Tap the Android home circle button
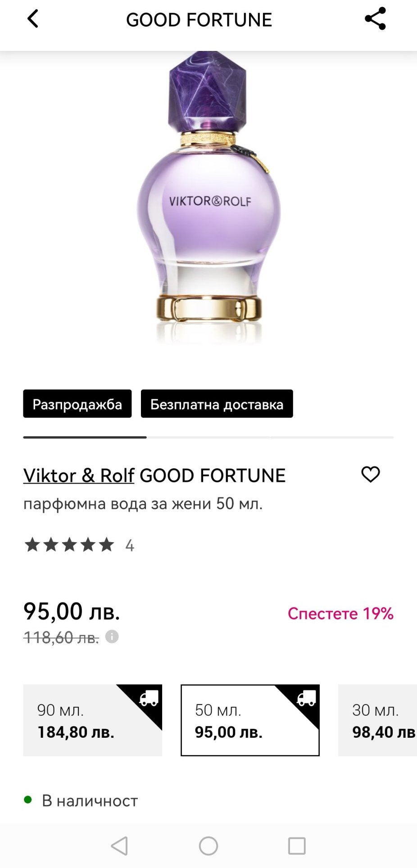Screen dimensions: 417x868 208,846
